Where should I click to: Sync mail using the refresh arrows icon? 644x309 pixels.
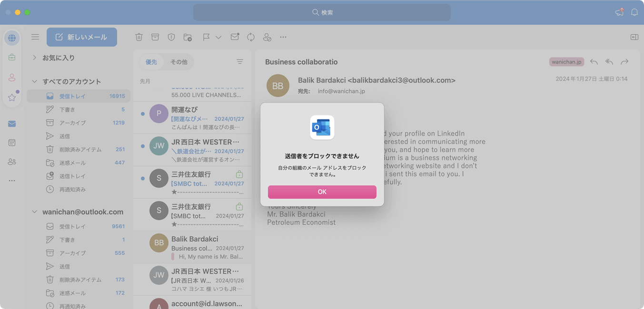pos(251,37)
